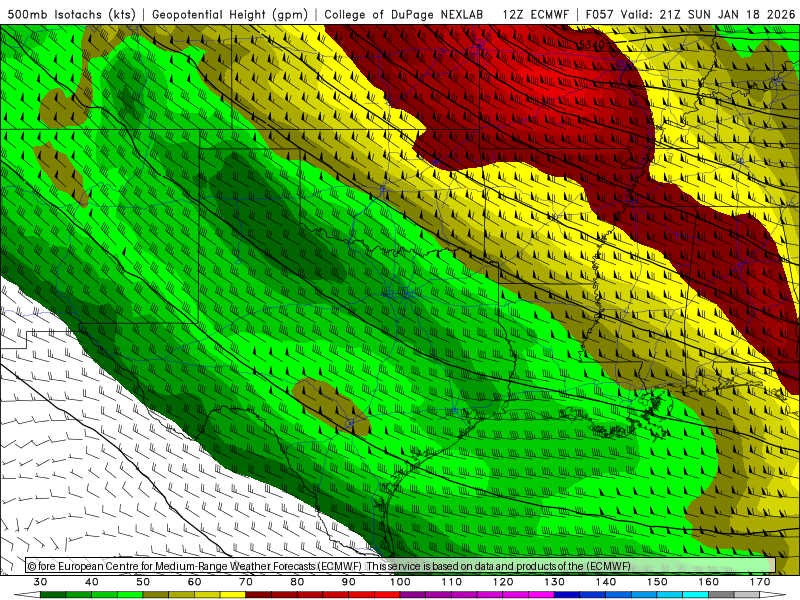Screen dimensions: 800x600
Task: Click the "Geopotential Height (gpm)" title text
Action: click(x=230, y=15)
